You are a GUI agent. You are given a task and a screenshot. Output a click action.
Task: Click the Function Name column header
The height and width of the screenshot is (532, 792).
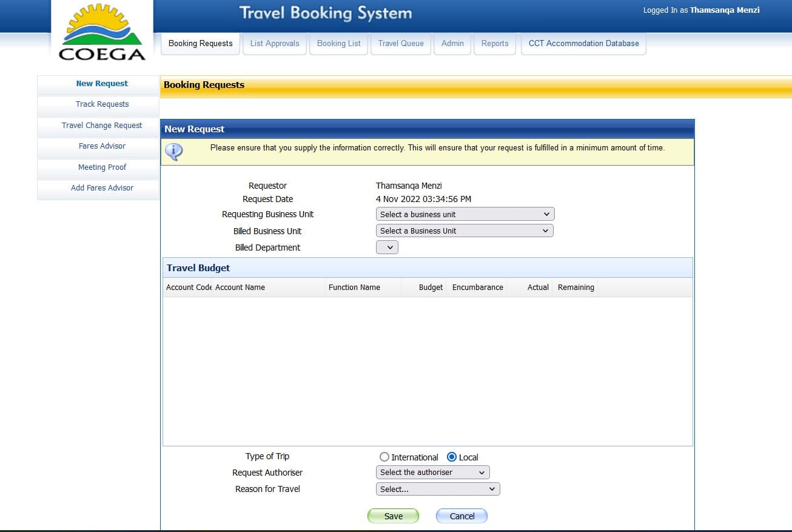point(363,288)
